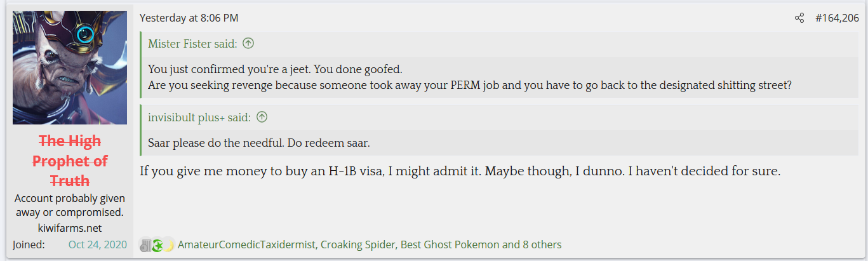Click the gray speaker reaction icon
The width and height of the screenshot is (868, 261).
point(145,245)
